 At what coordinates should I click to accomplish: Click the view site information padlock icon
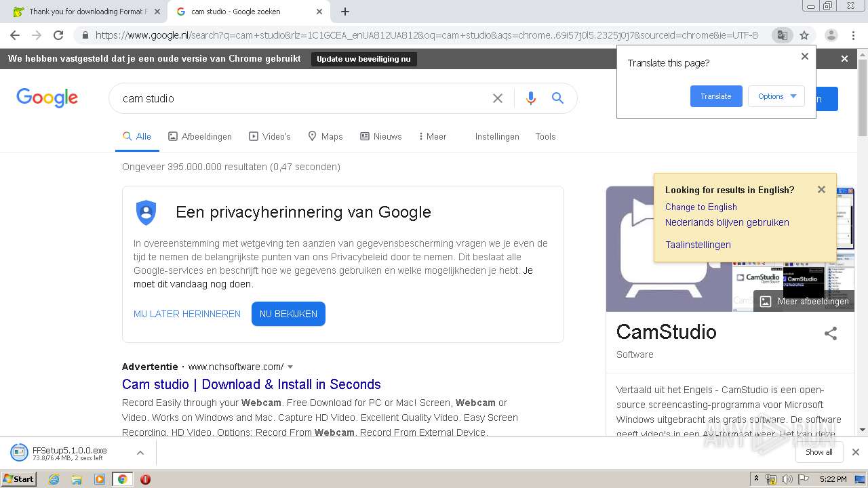(84, 35)
